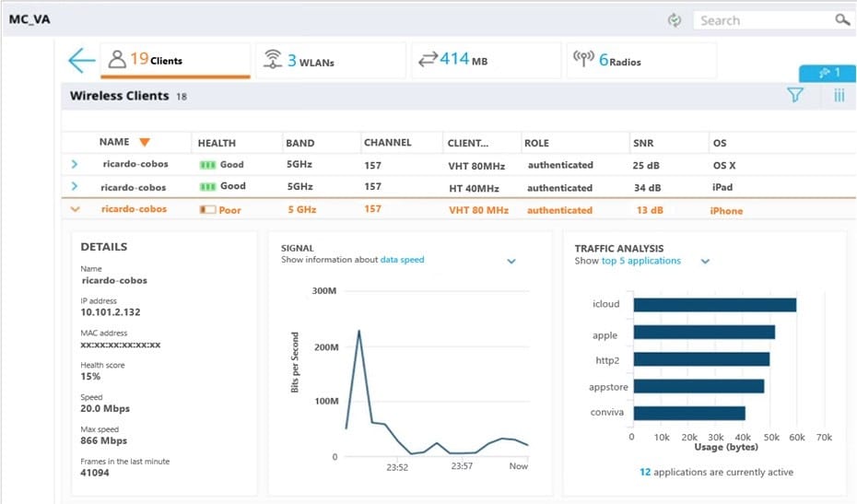Collapse the iPhone client row
Viewport: 857px width, 504px height.
[x=76, y=209]
